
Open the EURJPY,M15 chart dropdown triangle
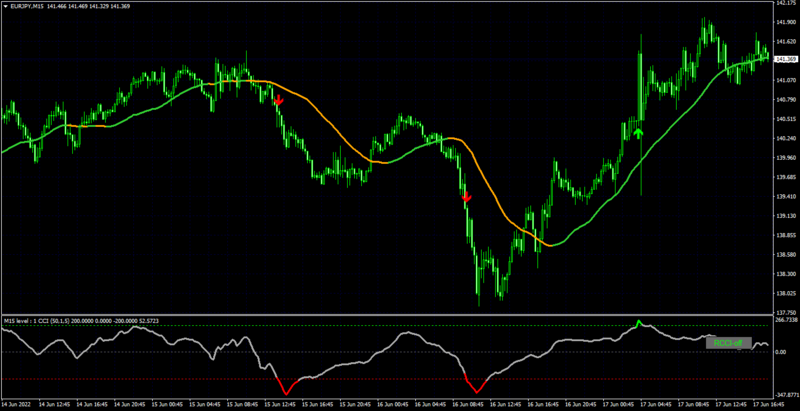pyautogui.click(x=5, y=6)
